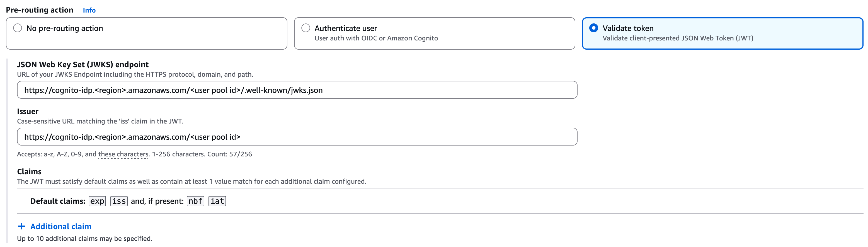Viewport: 868px width, 247px height.
Task: Click the plus icon beside Additional claim
Action: click(21, 226)
